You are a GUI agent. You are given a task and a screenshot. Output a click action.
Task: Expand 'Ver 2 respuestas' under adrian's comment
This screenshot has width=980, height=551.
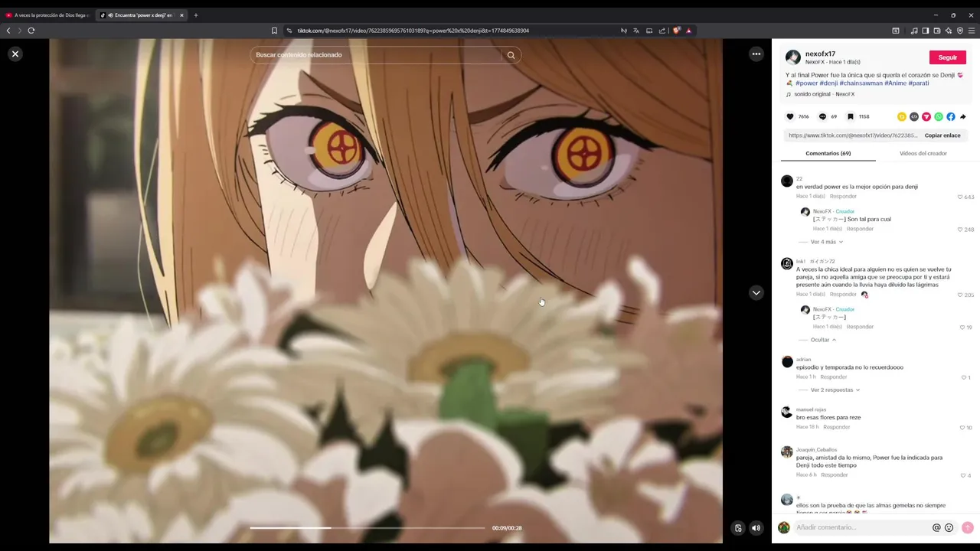pyautogui.click(x=835, y=390)
